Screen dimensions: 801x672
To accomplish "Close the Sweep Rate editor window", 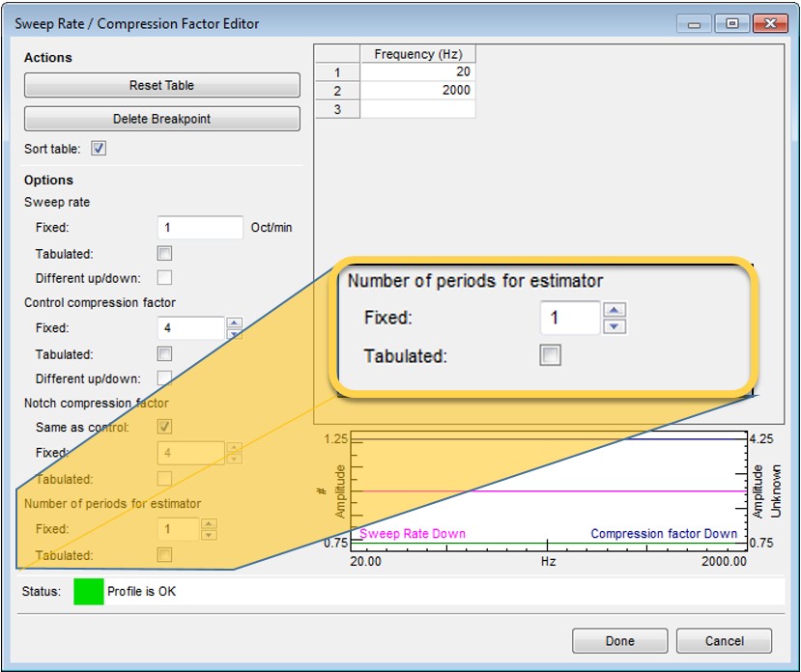I will [x=769, y=23].
